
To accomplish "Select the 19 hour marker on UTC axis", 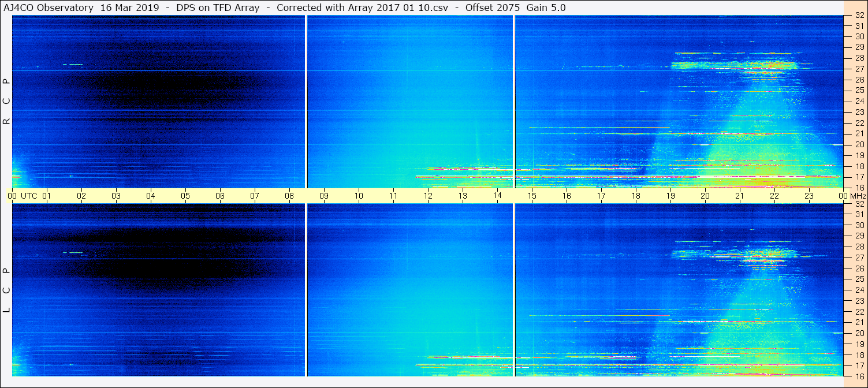I will [670, 196].
